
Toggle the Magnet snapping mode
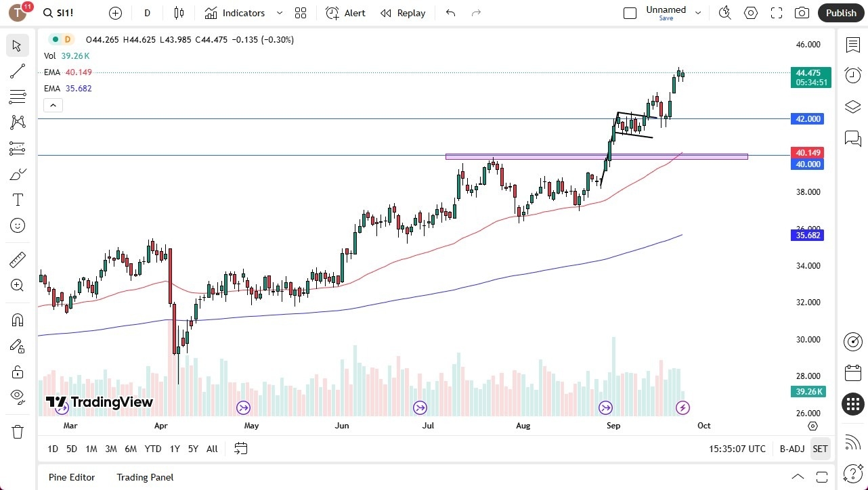point(17,319)
